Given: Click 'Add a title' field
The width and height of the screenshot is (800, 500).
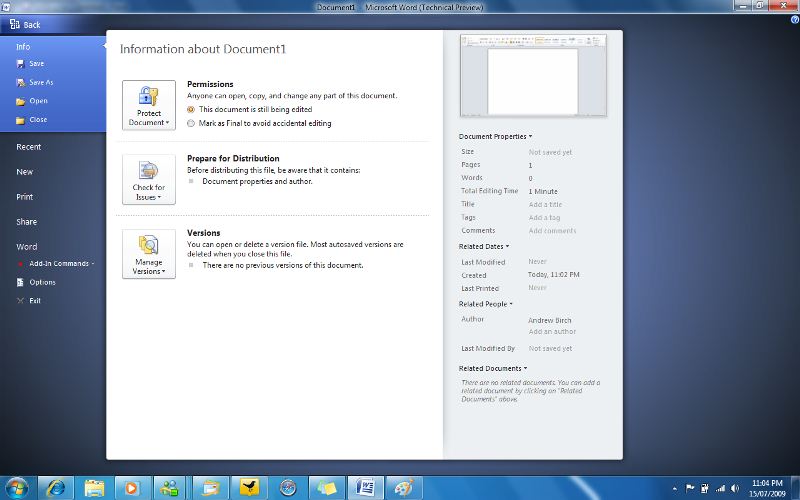Looking at the screenshot, I should pos(545,205).
